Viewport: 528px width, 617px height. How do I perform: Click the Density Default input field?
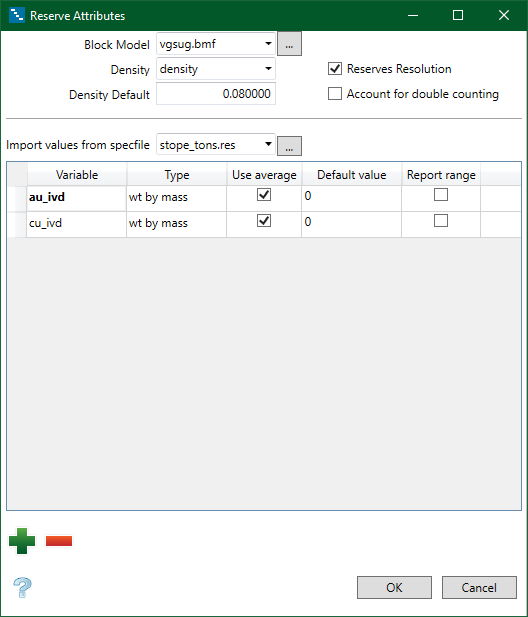tap(216, 94)
